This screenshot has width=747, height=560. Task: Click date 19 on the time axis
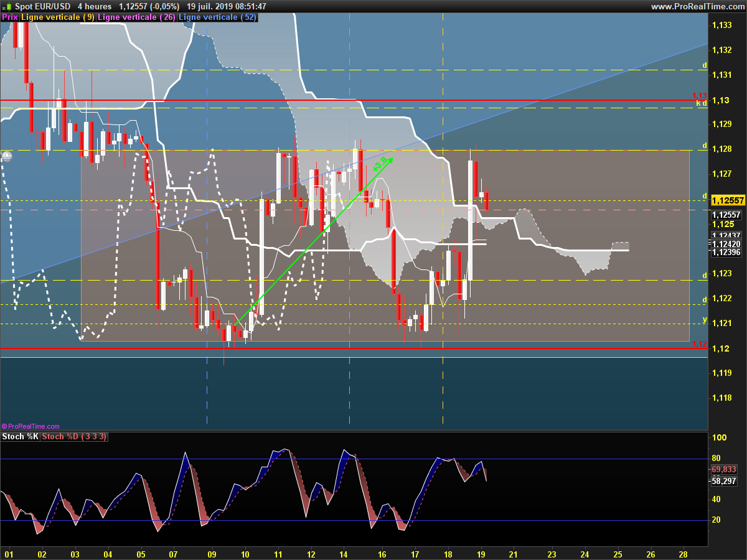tap(481, 554)
